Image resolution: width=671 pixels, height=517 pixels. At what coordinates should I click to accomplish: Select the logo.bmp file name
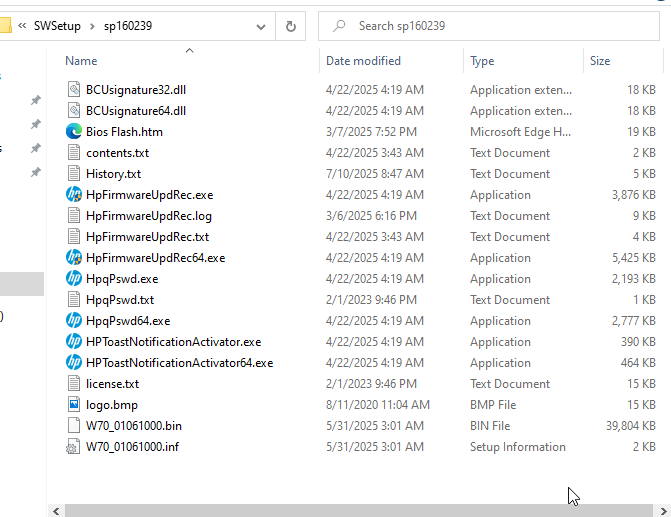pos(112,404)
